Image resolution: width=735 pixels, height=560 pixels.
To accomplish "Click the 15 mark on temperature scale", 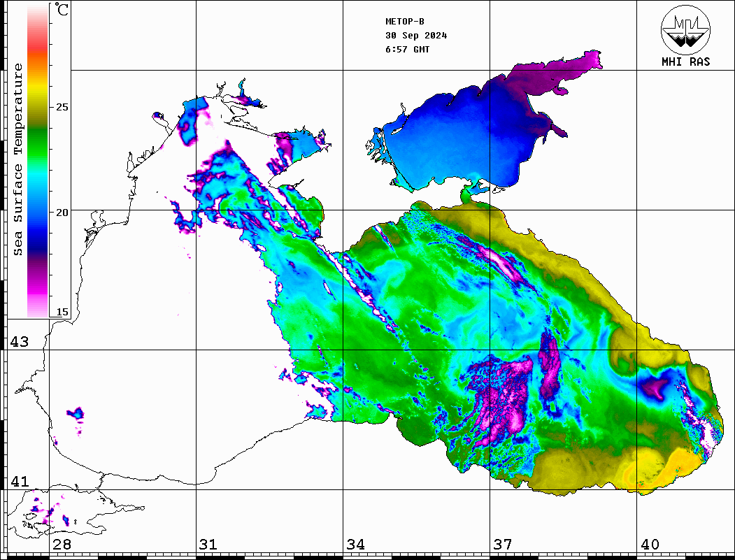I will point(62,312).
